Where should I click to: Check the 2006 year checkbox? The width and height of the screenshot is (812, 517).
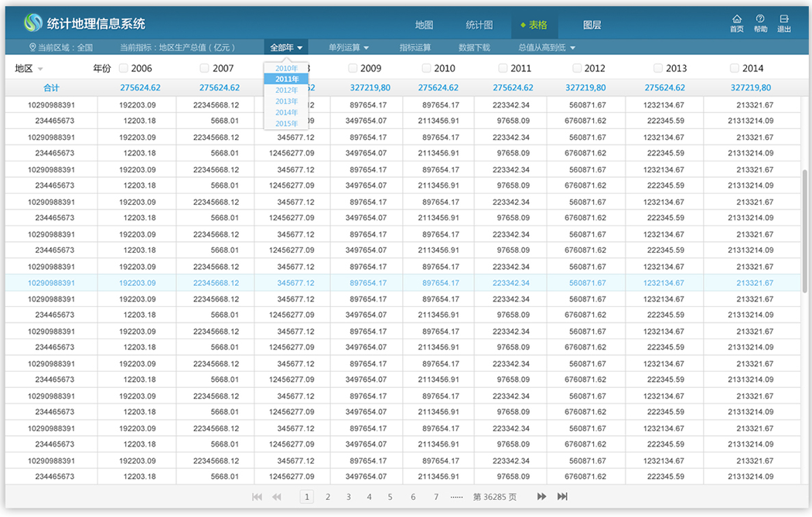(123, 69)
